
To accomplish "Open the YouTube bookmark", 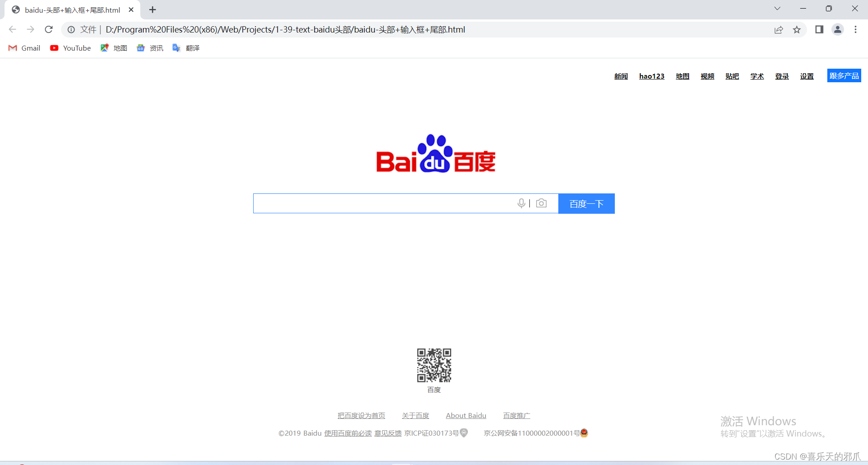I will pos(71,48).
